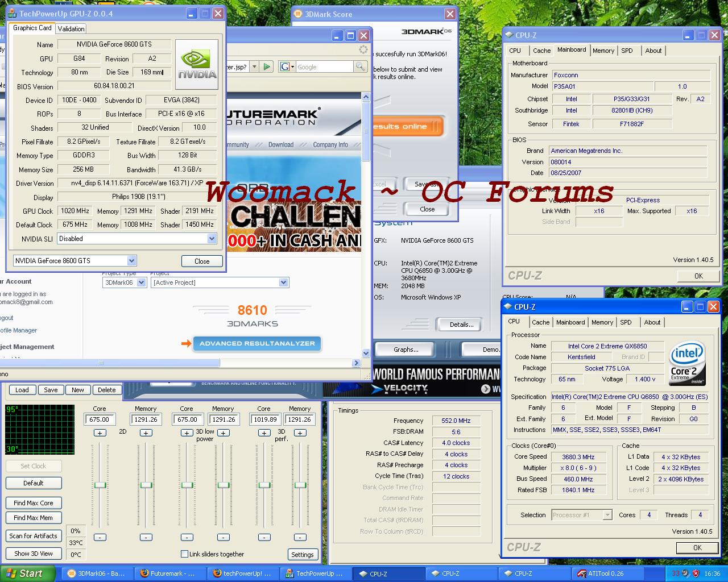Viewport: 728px width, 582px height.
Task: Click the temperature tray icon showing 33
Action: (x=675, y=573)
